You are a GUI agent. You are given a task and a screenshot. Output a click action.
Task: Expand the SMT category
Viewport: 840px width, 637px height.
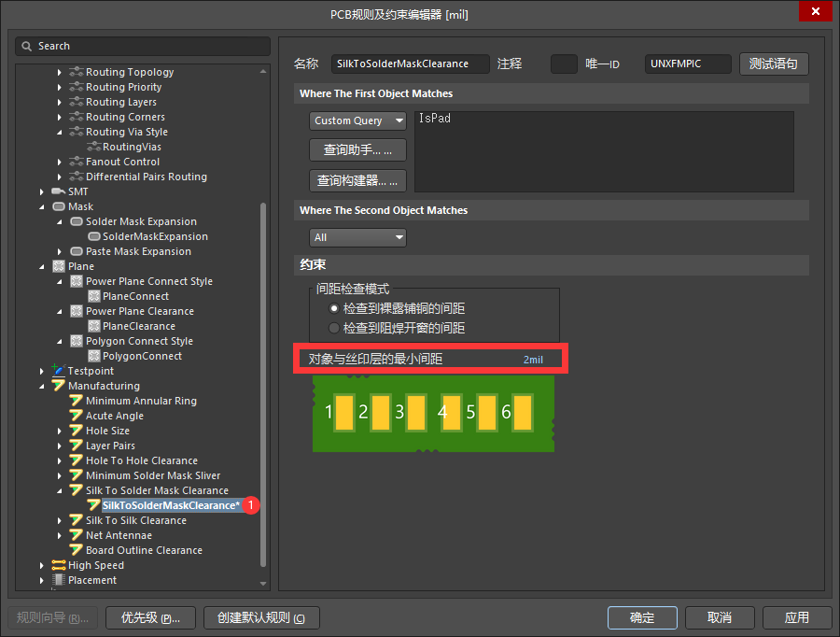[x=42, y=191]
